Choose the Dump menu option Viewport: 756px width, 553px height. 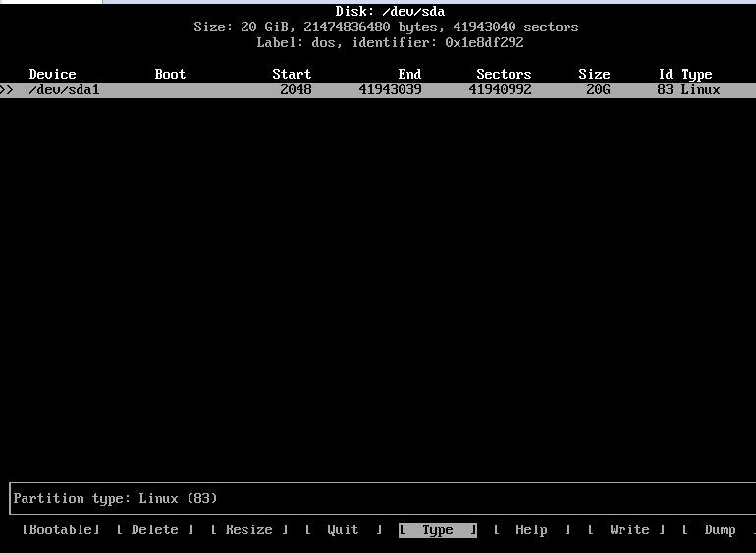pyautogui.click(x=719, y=529)
